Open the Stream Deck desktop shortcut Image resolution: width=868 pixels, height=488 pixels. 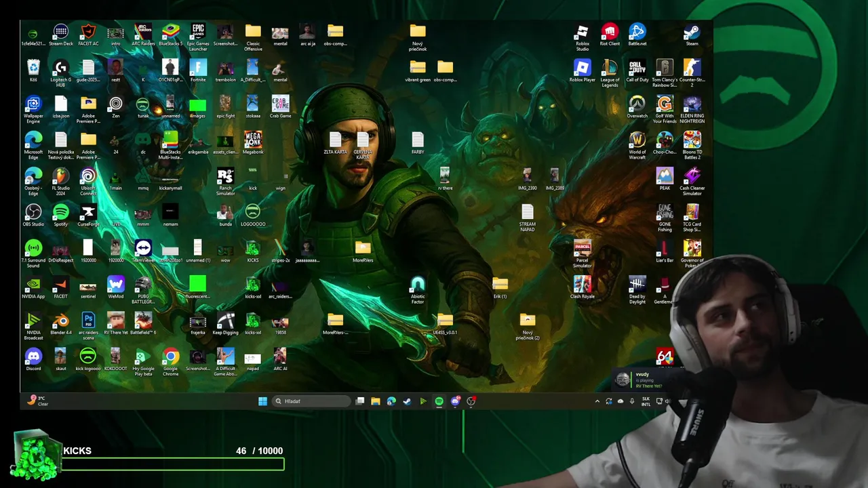60,35
